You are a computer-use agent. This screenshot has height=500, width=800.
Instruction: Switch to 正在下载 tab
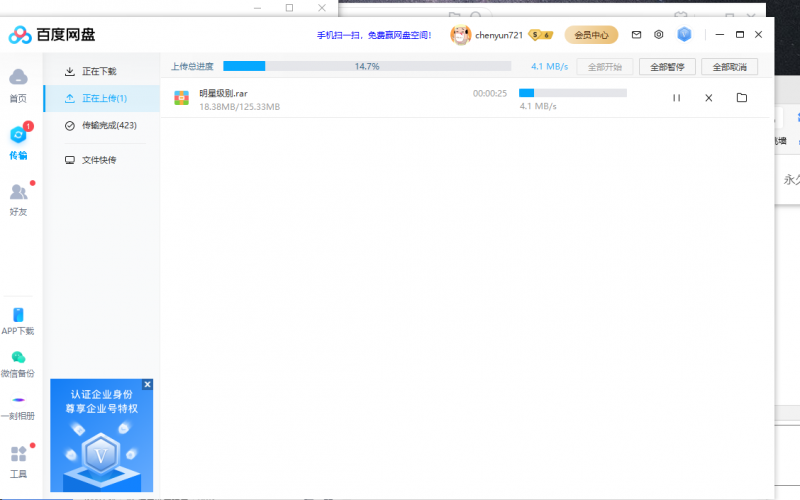(99, 72)
